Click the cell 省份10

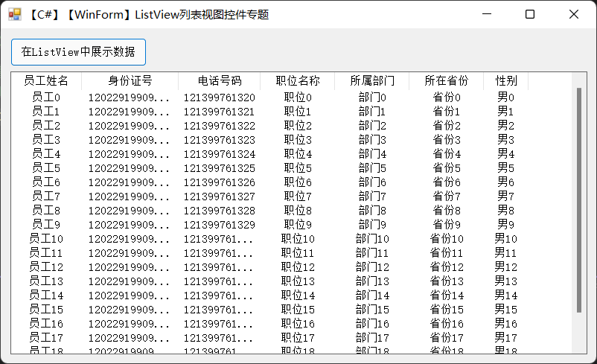click(x=447, y=239)
